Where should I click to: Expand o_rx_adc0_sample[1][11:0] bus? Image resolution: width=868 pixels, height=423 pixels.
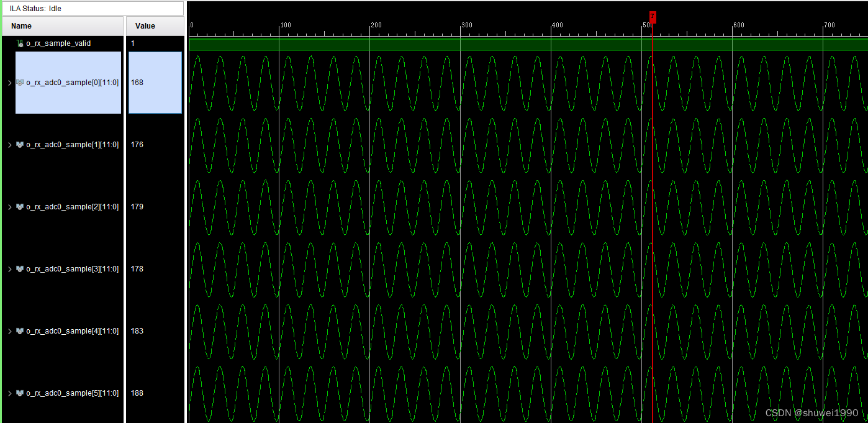click(x=9, y=145)
